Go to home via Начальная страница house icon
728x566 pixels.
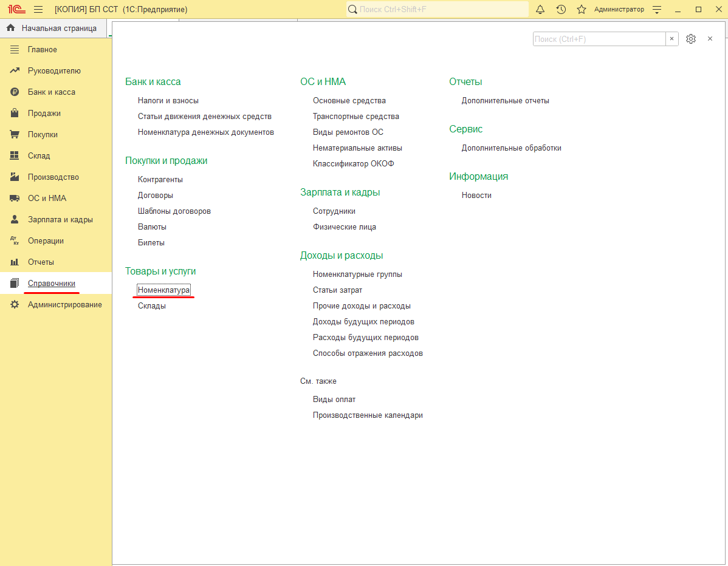pyautogui.click(x=11, y=28)
